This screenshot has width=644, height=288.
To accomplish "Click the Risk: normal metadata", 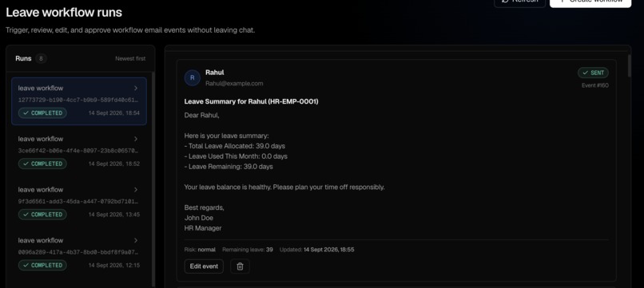I will tap(200, 250).
